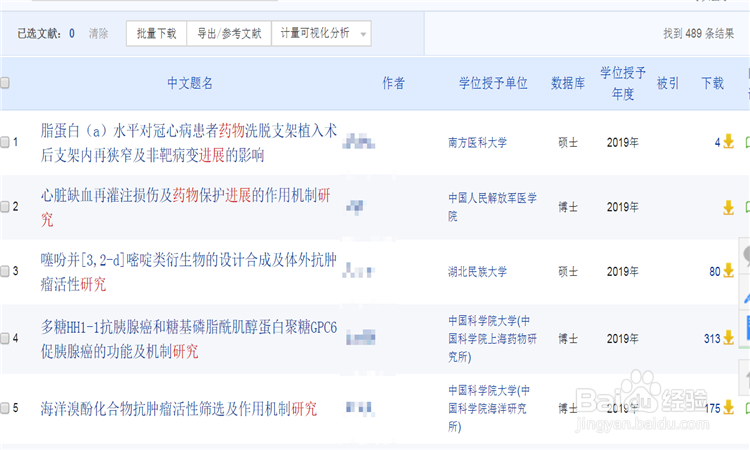Click institution 湖北民族大学
This screenshot has width=750, height=450.
tap(477, 272)
